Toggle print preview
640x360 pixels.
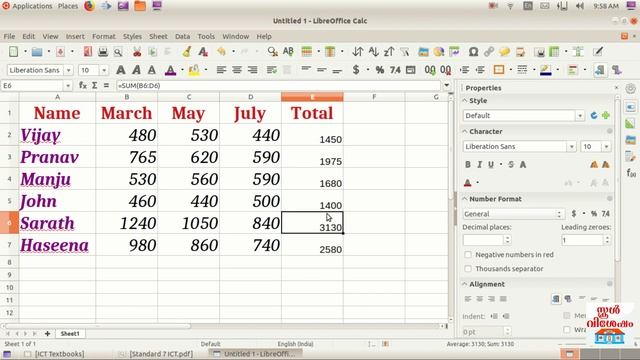click(118, 52)
